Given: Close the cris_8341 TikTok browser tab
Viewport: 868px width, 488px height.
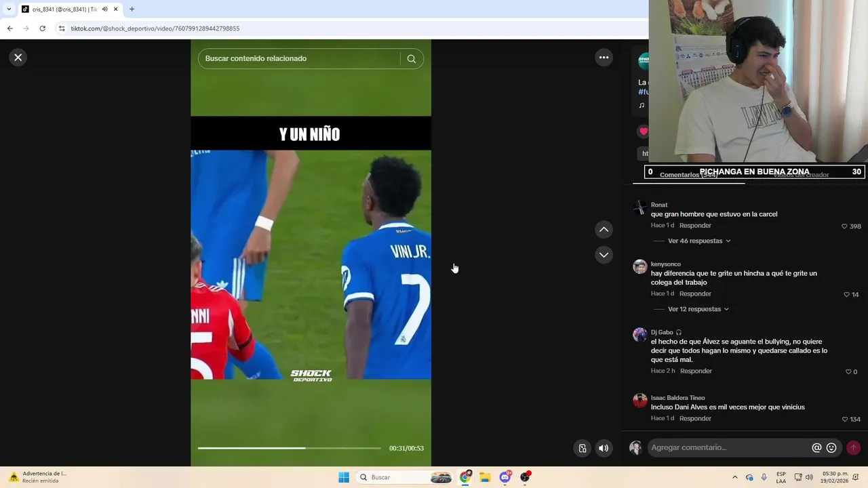Looking at the screenshot, I should [x=116, y=9].
